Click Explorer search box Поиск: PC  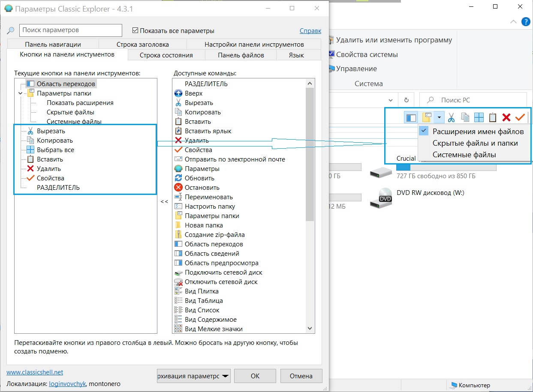[473, 100]
